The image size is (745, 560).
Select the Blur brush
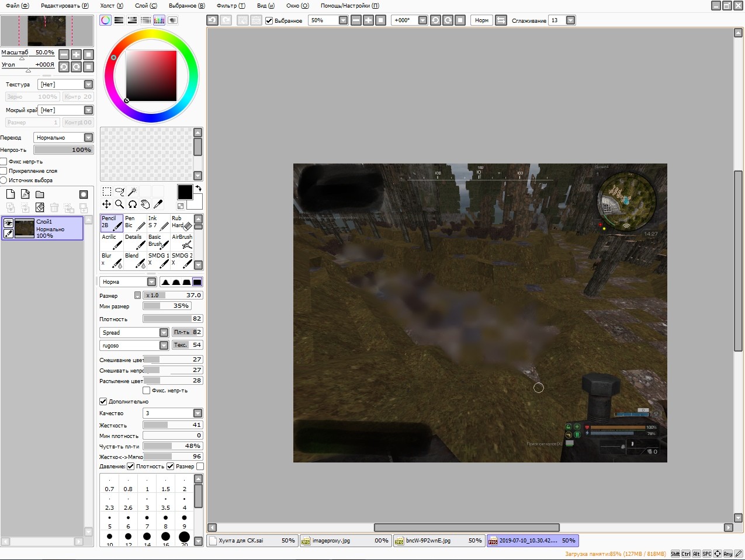(x=112, y=261)
